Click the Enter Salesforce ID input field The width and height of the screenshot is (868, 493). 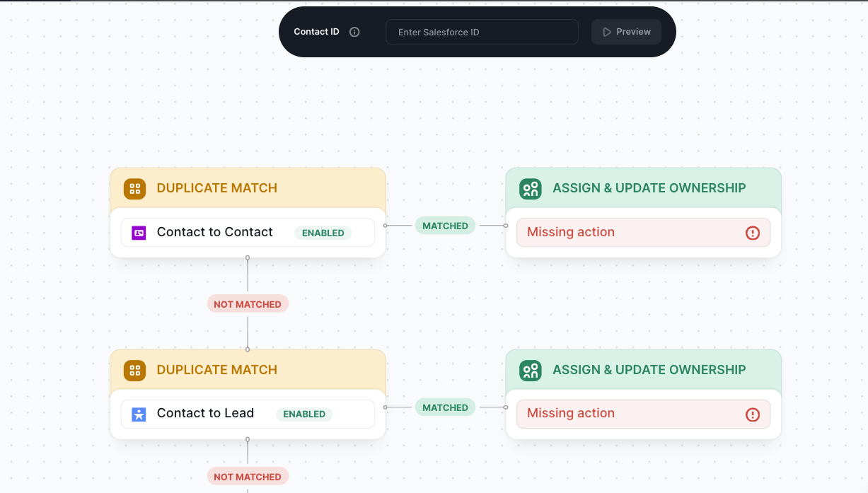pos(482,32)
